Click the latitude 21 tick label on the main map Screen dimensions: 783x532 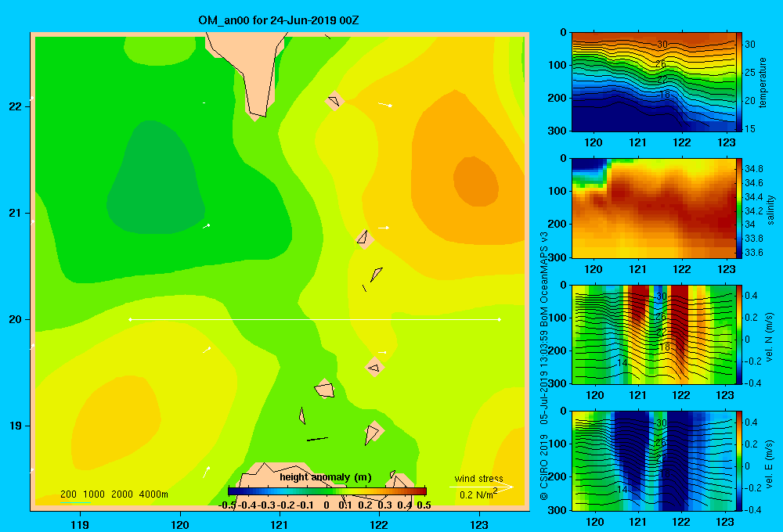coord(16,213)
